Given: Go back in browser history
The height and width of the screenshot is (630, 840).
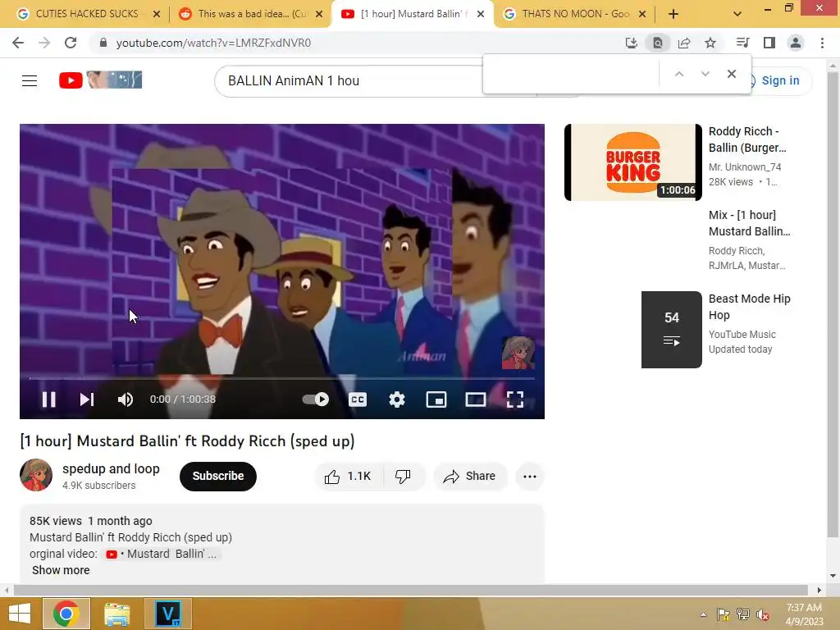Looking at the screenshot, I should (x=18, y=43).
